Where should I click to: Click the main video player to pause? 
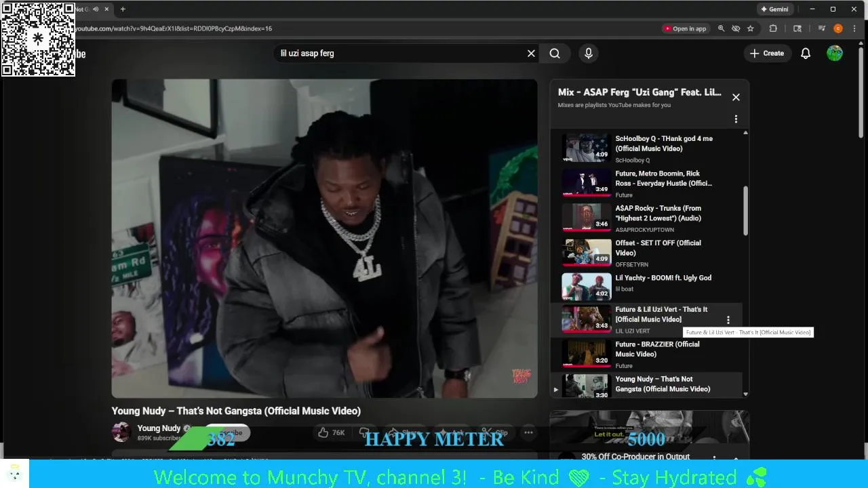coord(325,239)
